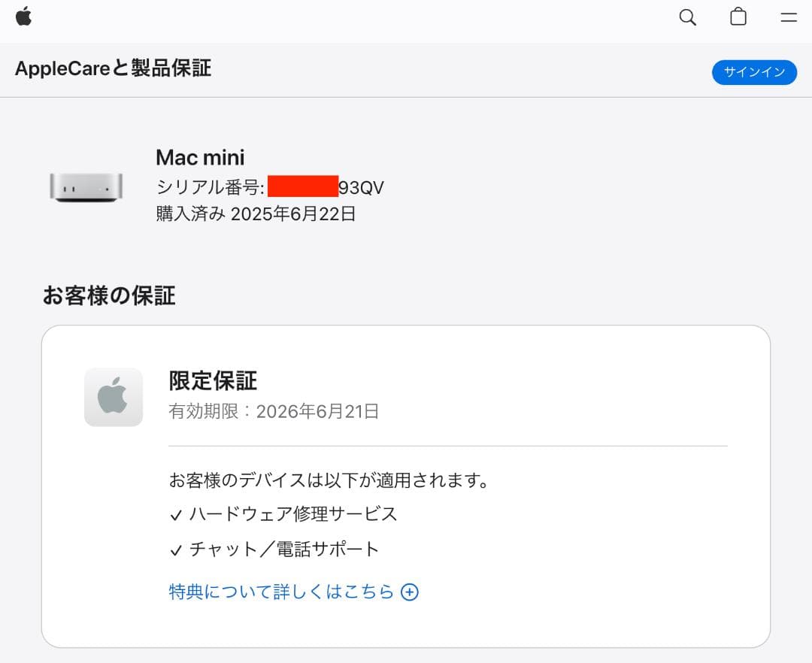Click the plus icon after 特典について詳しくはこちら

(x=410, y=592)
